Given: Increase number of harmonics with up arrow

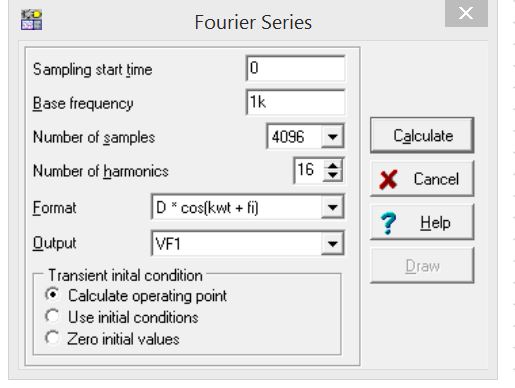Looking at the screenshot, I should (x=333, y=165).
